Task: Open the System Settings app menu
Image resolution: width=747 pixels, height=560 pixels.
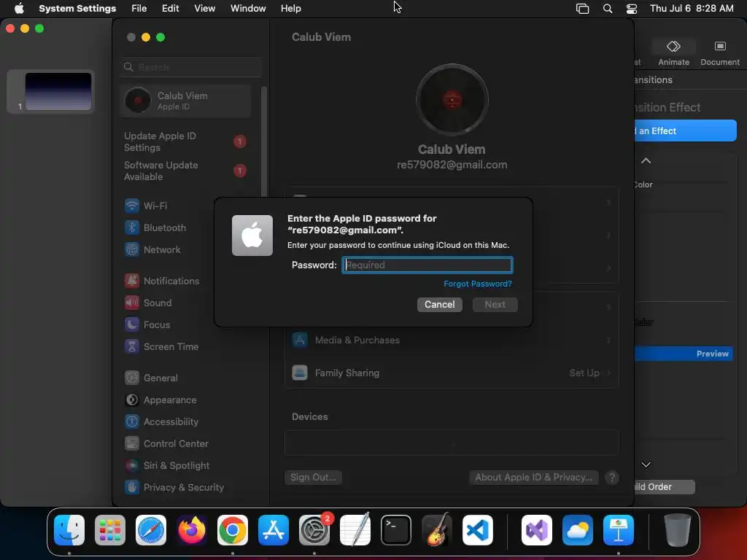Action: [x=77, y=9]
